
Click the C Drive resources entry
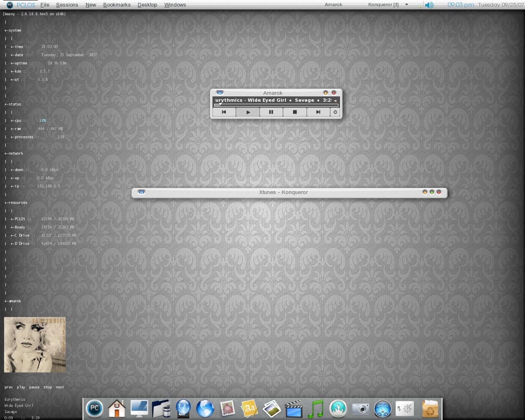(x=43, y=235)
